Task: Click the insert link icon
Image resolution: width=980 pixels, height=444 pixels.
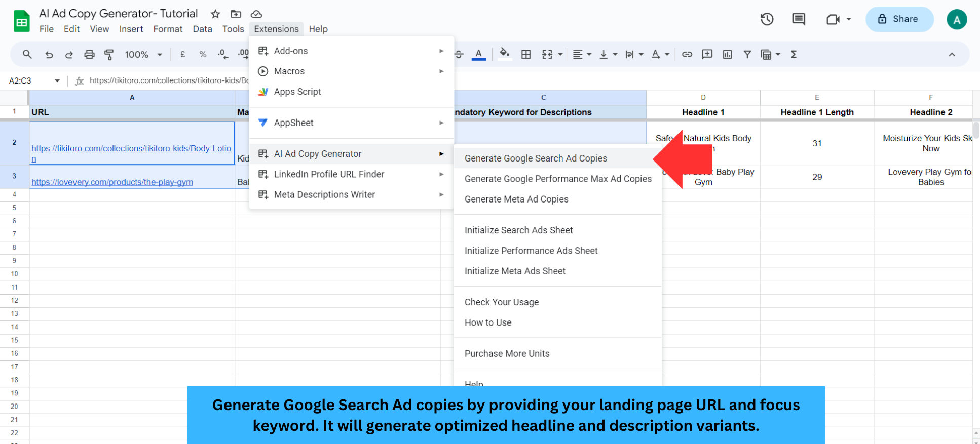Action: coord(687,54)
